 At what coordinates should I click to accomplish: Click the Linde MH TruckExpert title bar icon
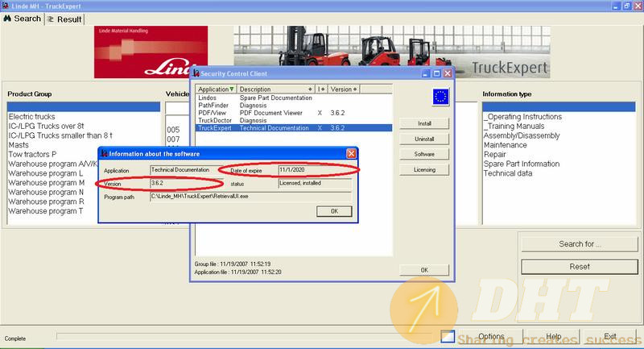5,6
